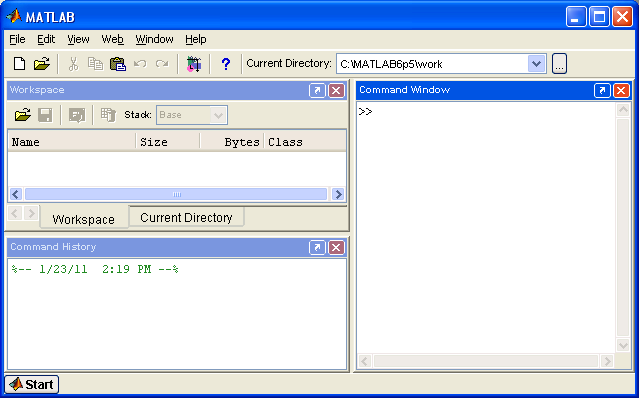Click the Copy icon in main toolbar

(x=96, y=64)
